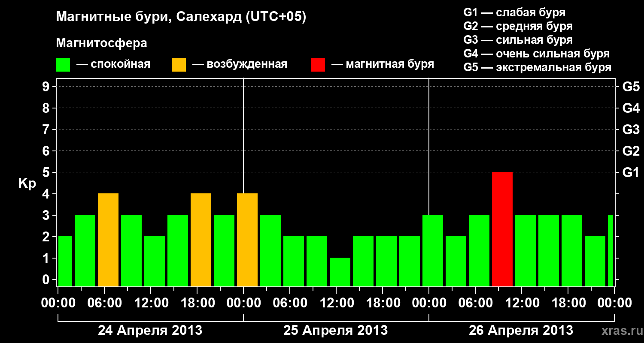The height and width of the screenshot is (343, 644).
Task: Click the red Kp 5 storm bar
Action: click(502, 229)
